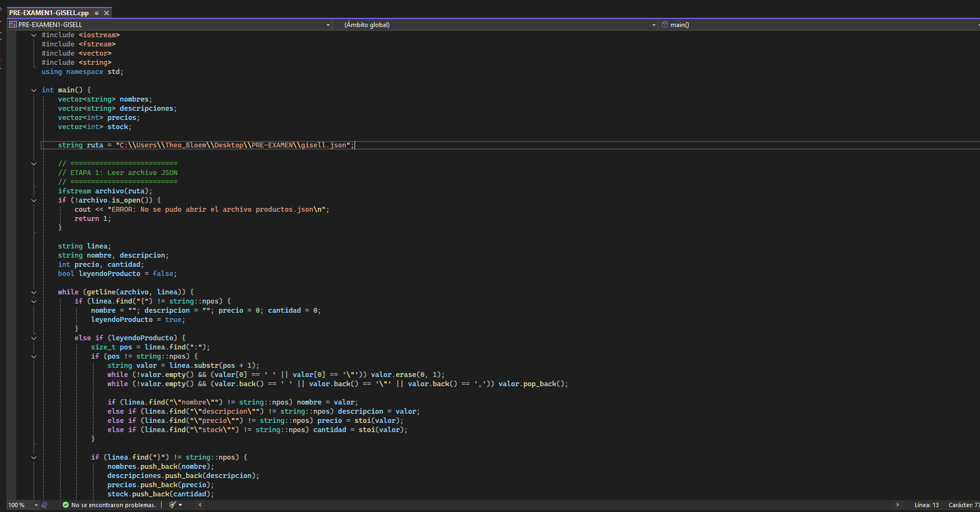Open the main() member dropdown

[x=977, y=25]
